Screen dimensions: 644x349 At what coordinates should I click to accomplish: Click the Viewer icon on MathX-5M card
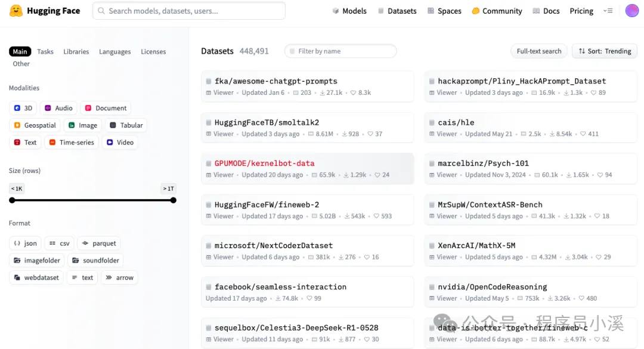pos(432,257)
